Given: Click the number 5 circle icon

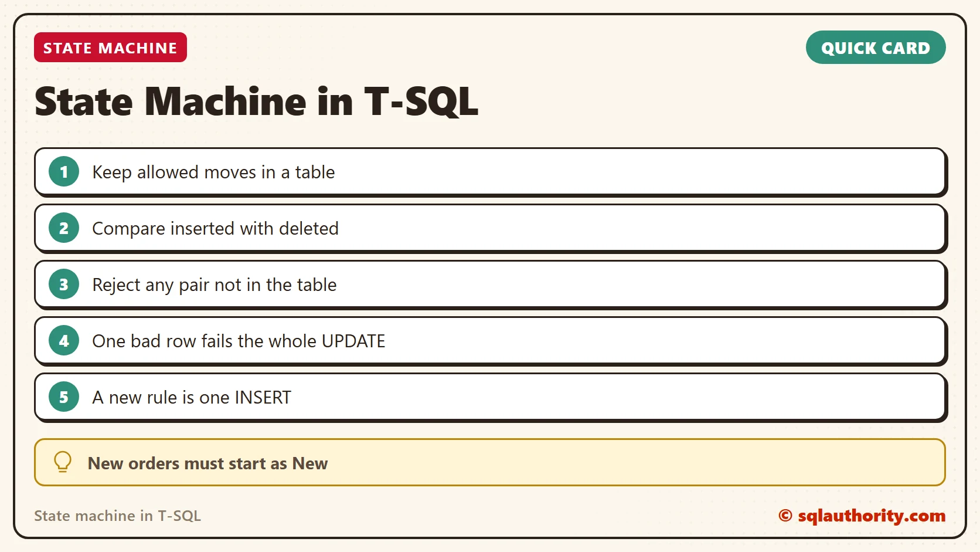Looking at the screenshot, I should click(64, 397).
